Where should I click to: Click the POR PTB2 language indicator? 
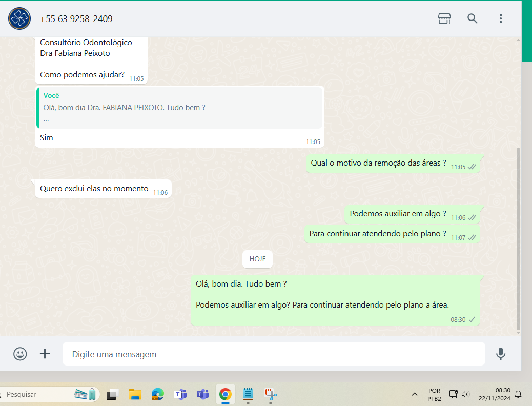click(434, 394)
